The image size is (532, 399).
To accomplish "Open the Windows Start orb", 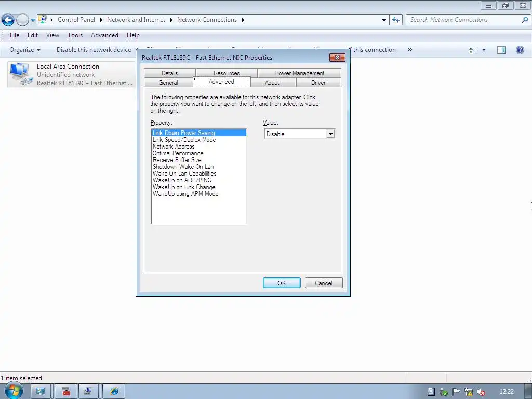I will (x=14, y=391).
